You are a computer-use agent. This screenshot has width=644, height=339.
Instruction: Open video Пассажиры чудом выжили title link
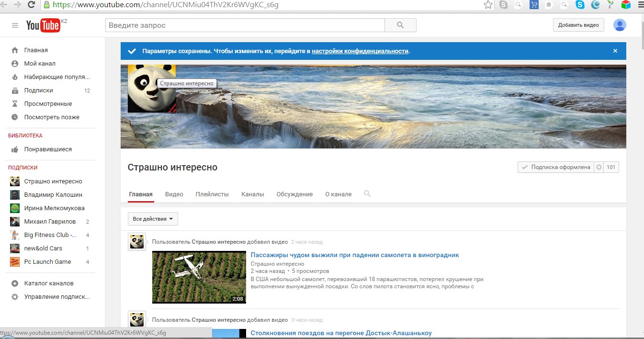click(355, 255)
